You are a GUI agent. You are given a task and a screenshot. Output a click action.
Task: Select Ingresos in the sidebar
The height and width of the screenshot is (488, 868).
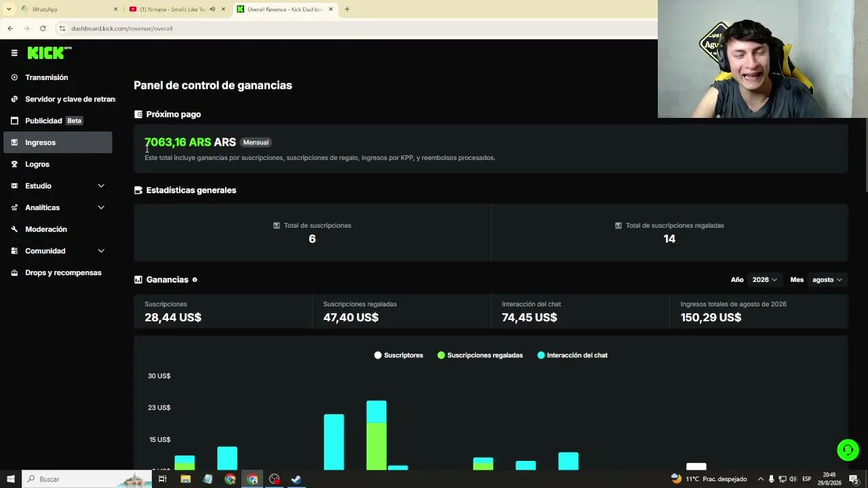(58, 142)
